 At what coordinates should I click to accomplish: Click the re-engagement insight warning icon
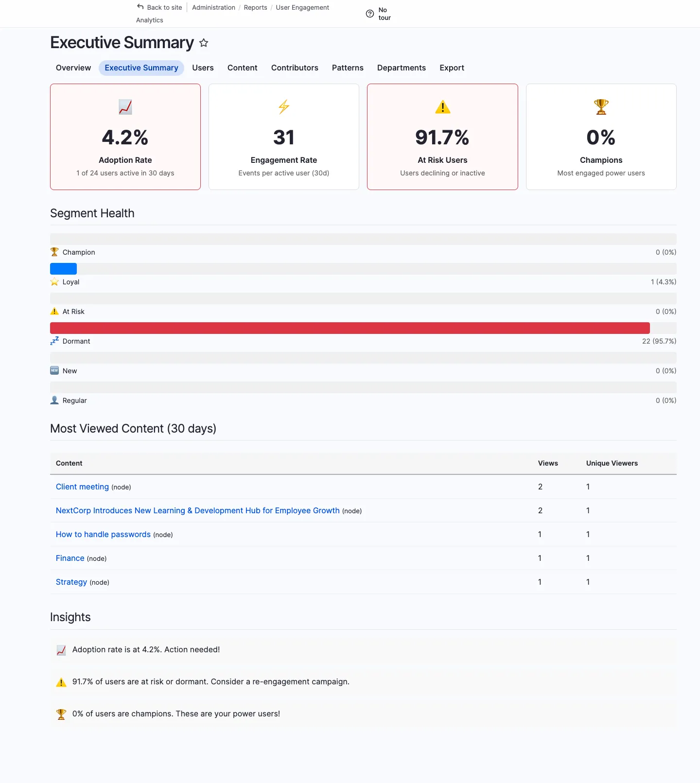tap(61, 682)
